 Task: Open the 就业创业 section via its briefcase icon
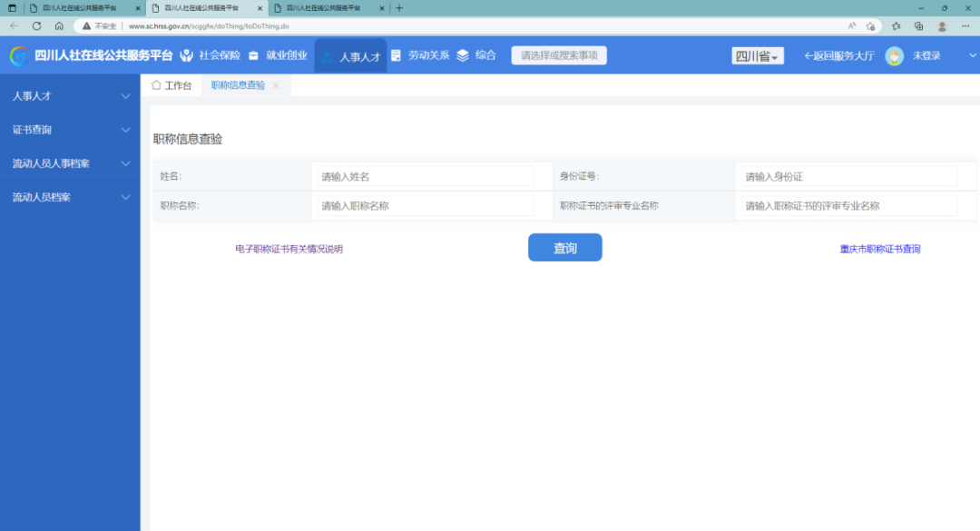click(255, 54)
